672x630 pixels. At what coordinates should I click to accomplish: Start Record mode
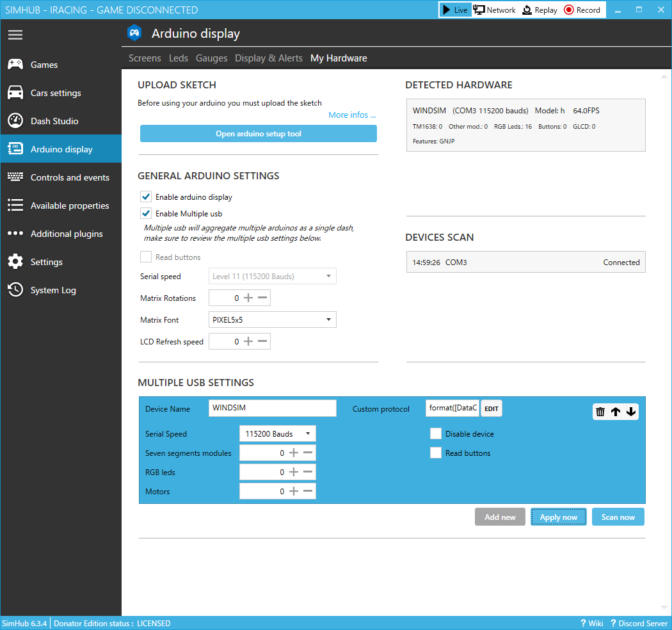[x=582, y=10]
